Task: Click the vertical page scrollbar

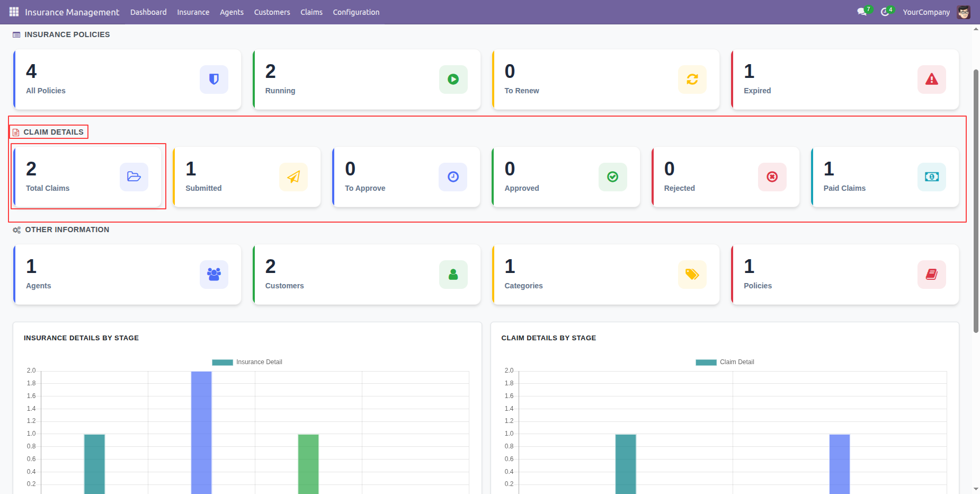Action: click(x=976, y=201)
